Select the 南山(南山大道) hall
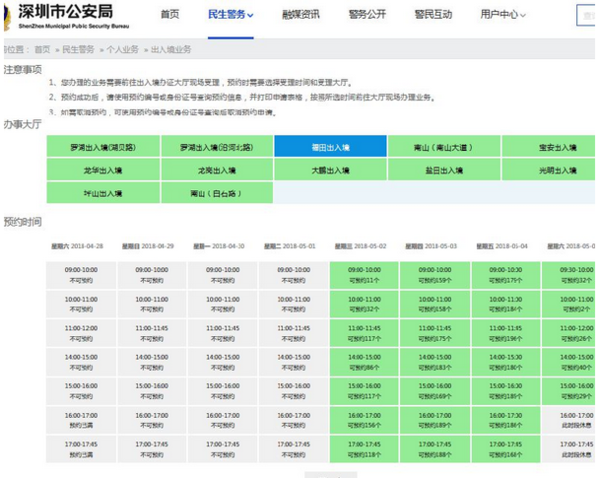This screenshot has height=478, width=600. 444,146
